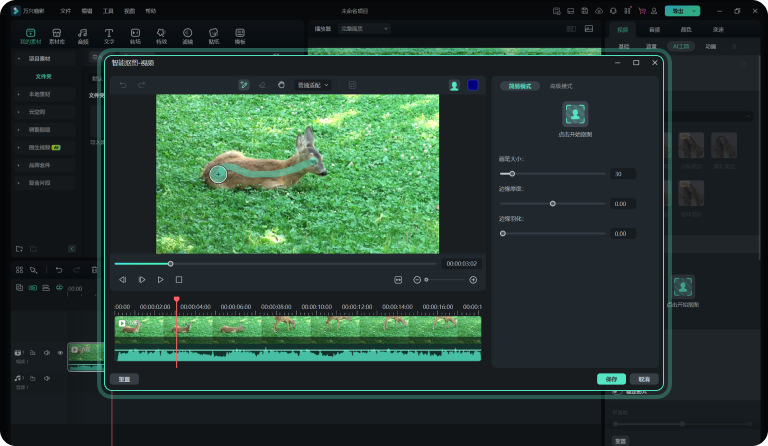
Task: Step back one frame in preview
Action: (123, 280)
